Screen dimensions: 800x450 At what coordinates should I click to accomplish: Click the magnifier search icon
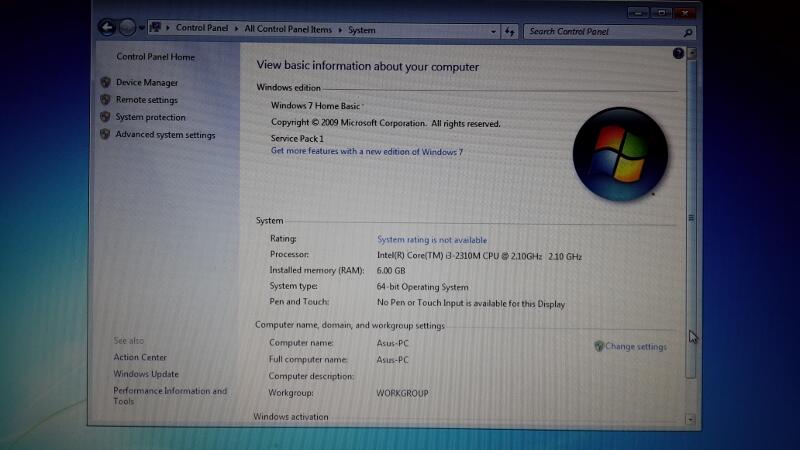(x=688, y=33)
